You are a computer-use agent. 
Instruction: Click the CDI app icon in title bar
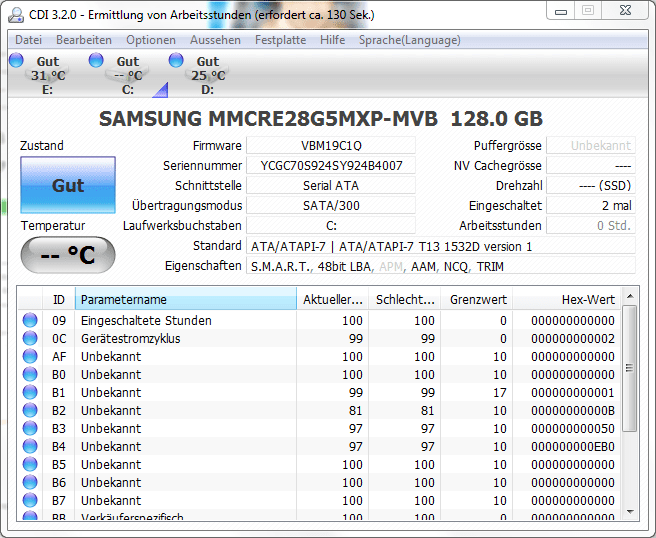16,15
